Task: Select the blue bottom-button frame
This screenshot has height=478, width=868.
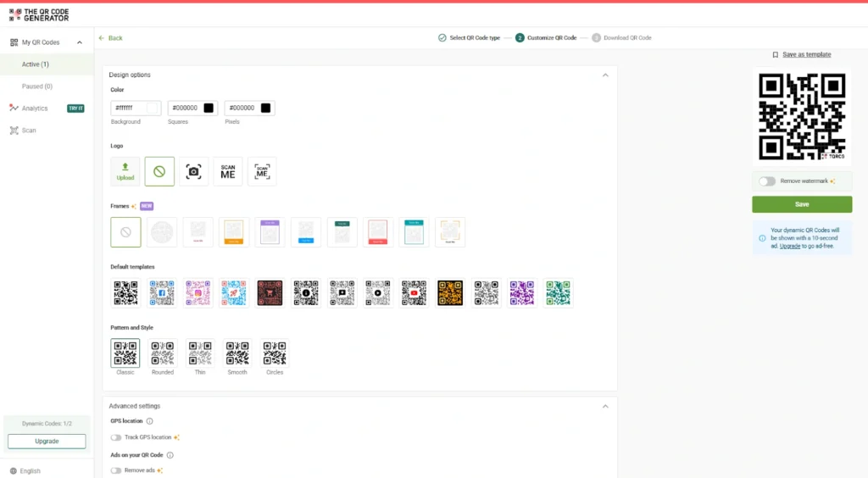Action: (306, 232)
